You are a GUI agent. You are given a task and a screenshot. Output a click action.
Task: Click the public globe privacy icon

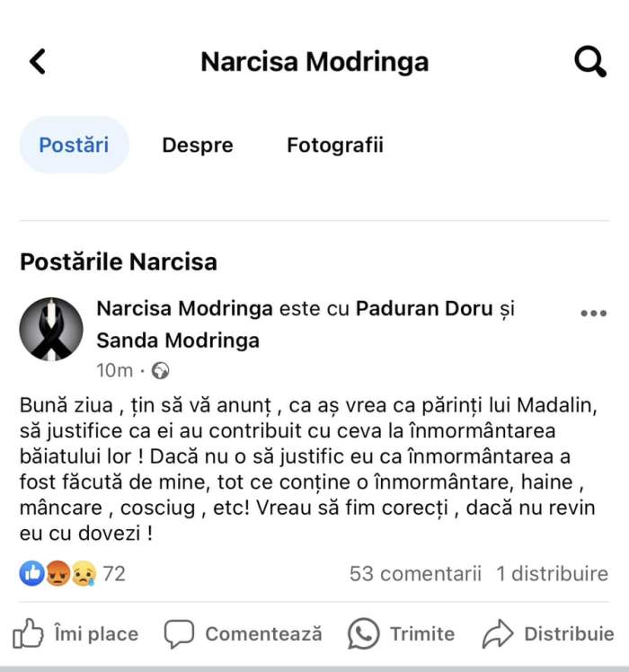pyautogui.click(x=160, y=370)
